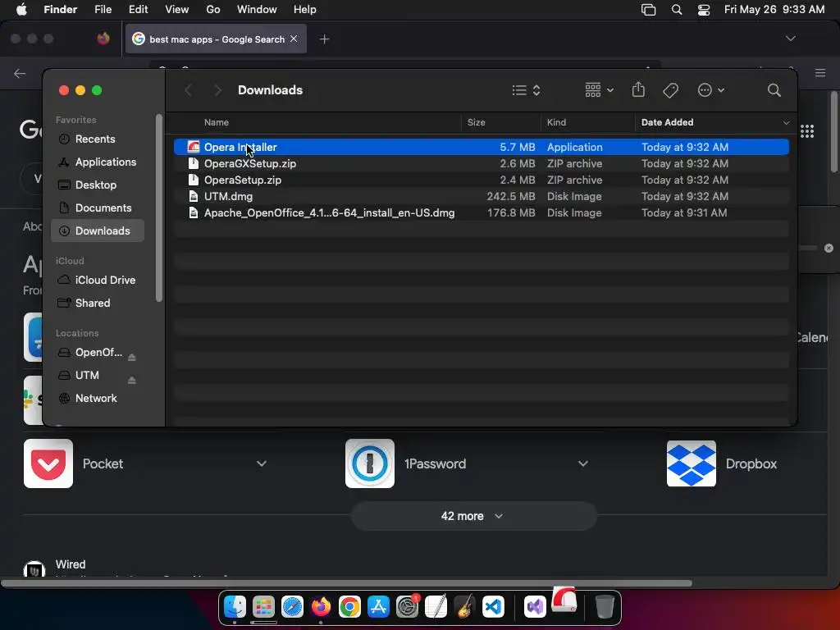Click the Dropbox app icon
The image size is (840, 630).
point(691,463)
